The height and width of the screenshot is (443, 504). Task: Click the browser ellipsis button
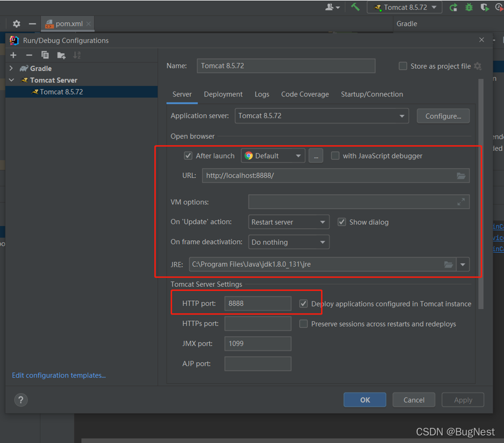(x=316, y=156)
